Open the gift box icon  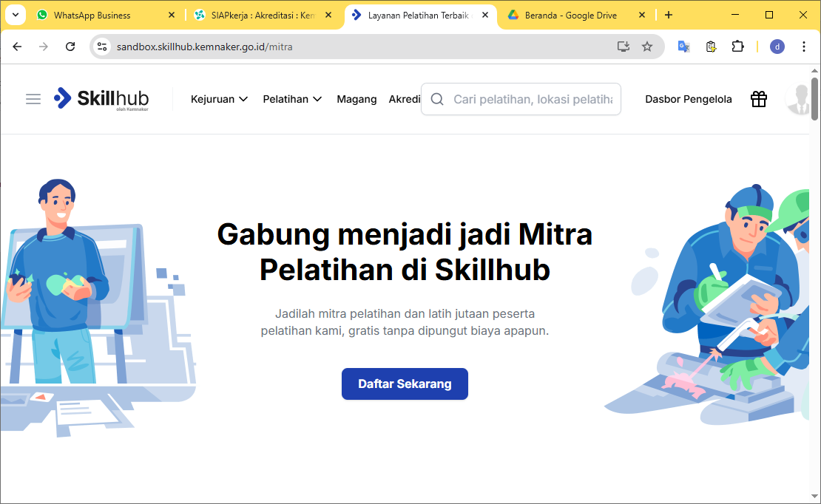(x=759, y=99)
